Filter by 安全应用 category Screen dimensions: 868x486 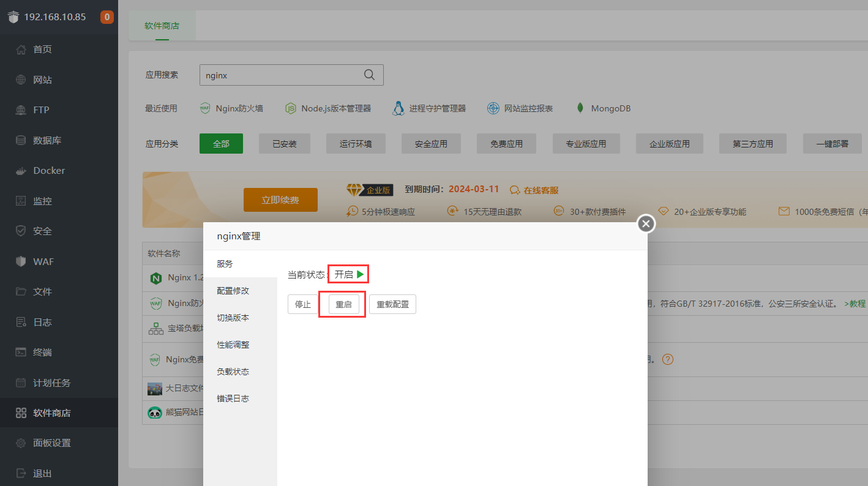(431, 144)
